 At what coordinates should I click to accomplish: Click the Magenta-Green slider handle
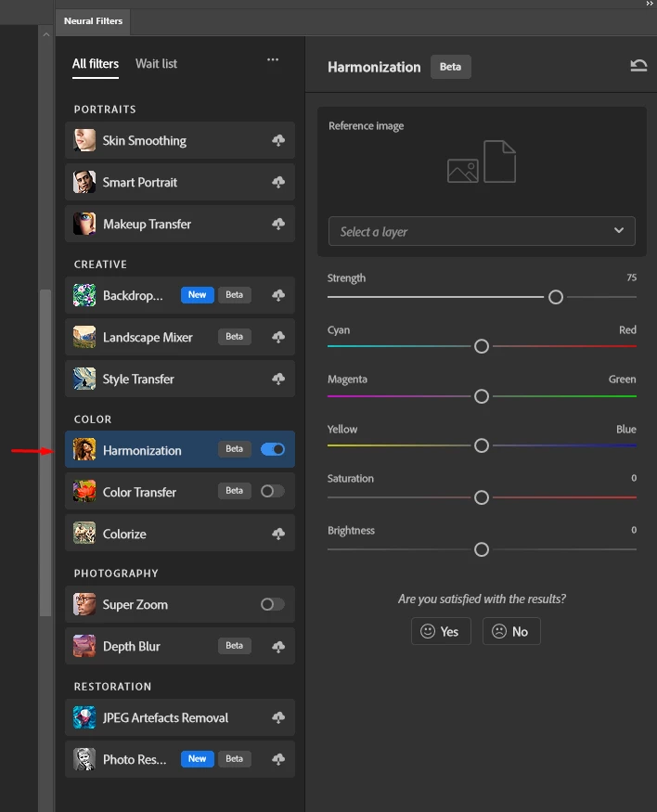482,396
